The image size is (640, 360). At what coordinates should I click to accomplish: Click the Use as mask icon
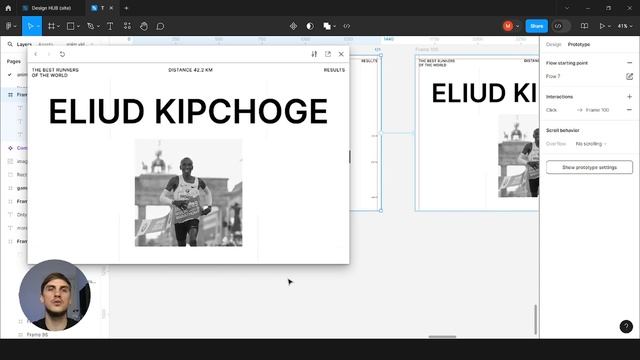tap(310, 26)
